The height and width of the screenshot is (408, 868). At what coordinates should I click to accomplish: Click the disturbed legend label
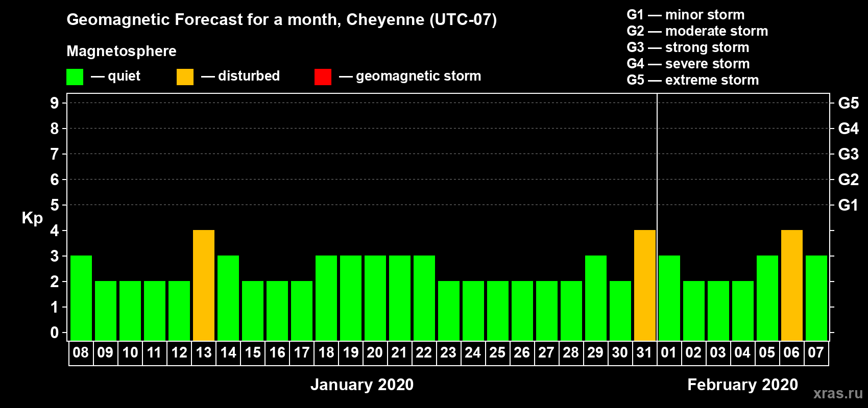click(x=249, y=76)
